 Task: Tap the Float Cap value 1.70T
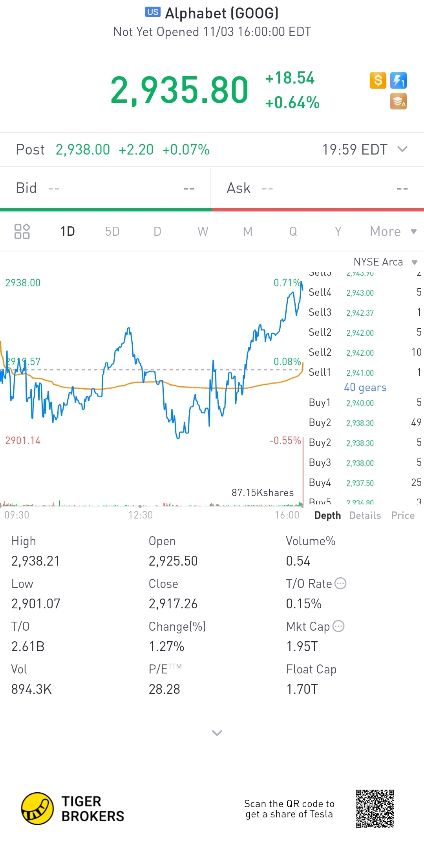[302, 689]
